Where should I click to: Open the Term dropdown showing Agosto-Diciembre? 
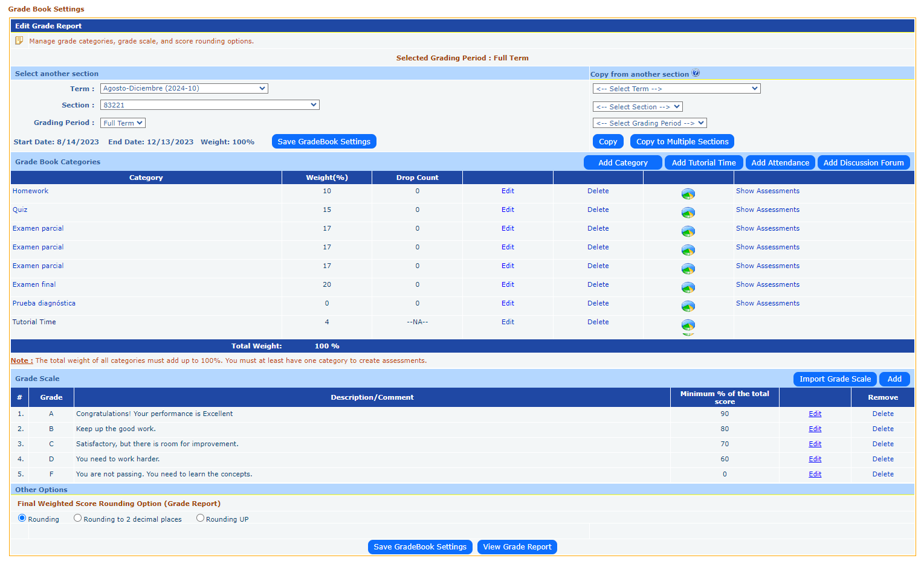tap(184, 89)
